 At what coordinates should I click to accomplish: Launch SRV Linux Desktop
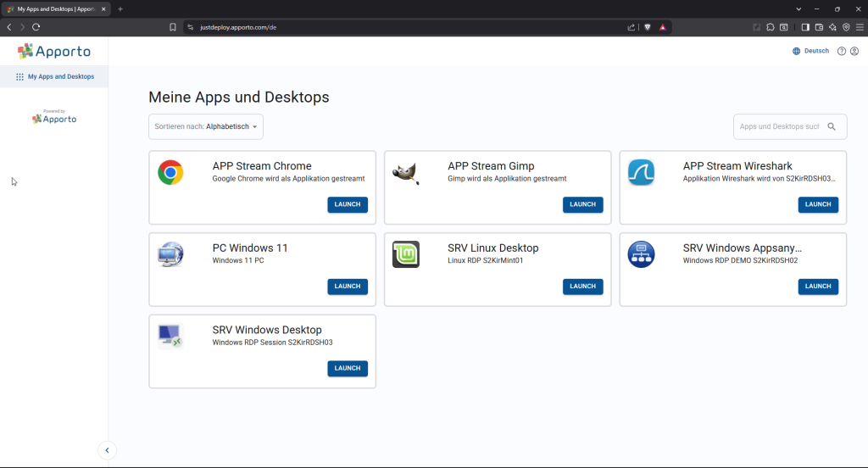point(582,287)
